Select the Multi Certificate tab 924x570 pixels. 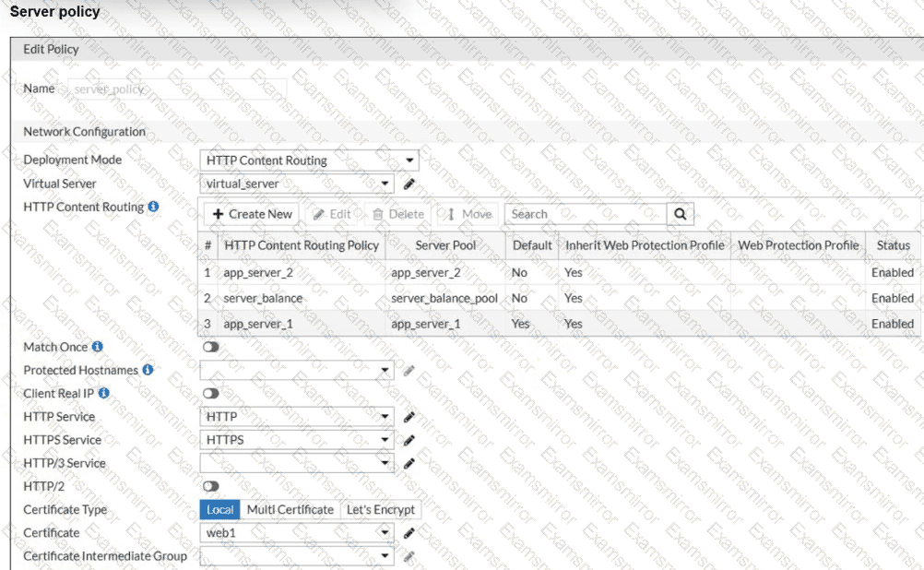click(290, 509)
